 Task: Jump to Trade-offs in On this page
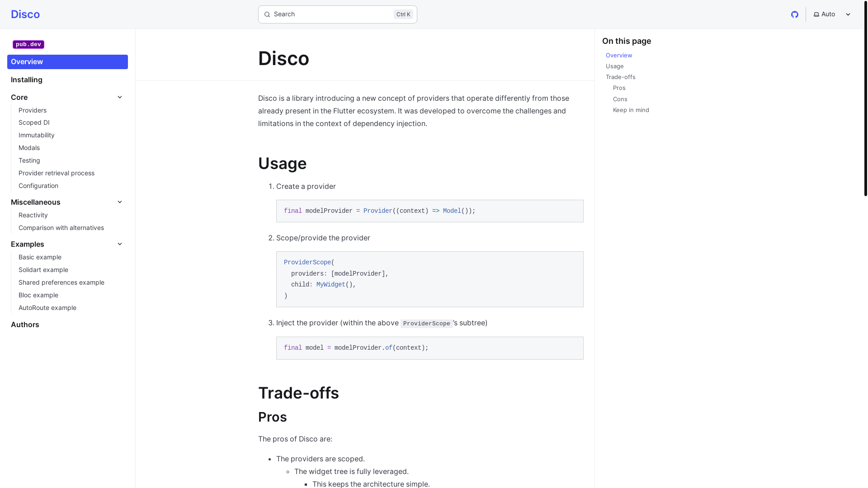point(620,77)
